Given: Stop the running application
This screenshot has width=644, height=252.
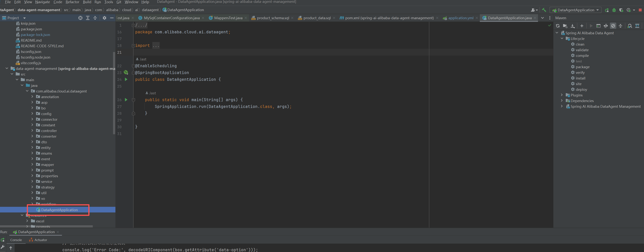Looking at the screenshot, I should click(640, 10).
